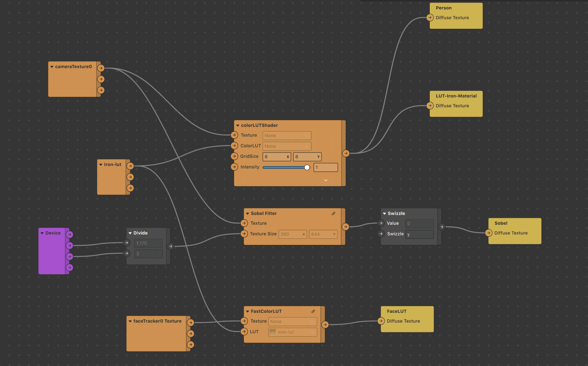This screenshot has height=366, width=588.
Task: Click the Swizzle text field containing y
Action: (x=419, y=234)
